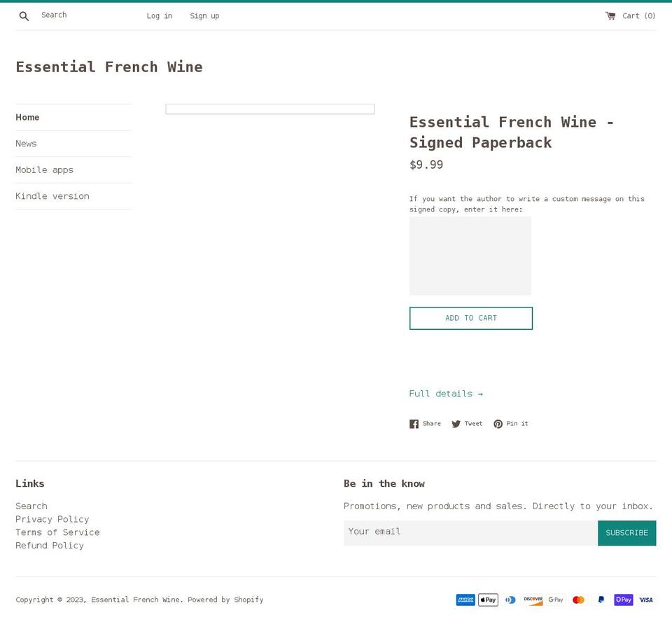The width and height of the screenshot is (672, 622).
Task: Select Kindle version in sidebar
Action: click(52, 196)
